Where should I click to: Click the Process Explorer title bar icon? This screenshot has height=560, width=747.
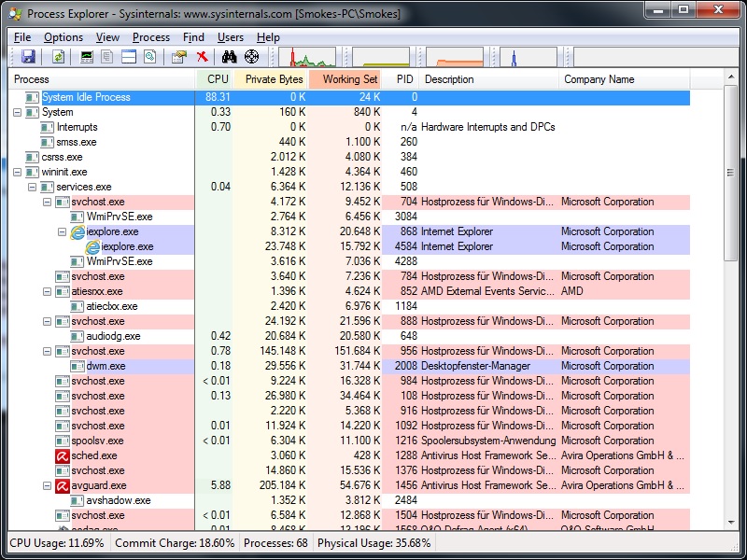coord(16,13)
